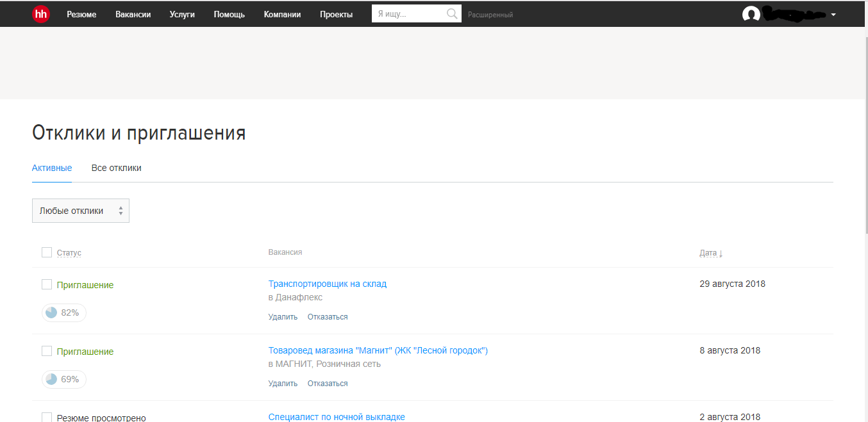Sort responses by Дата column
This screenshot has height=422, width=868.
710,253
